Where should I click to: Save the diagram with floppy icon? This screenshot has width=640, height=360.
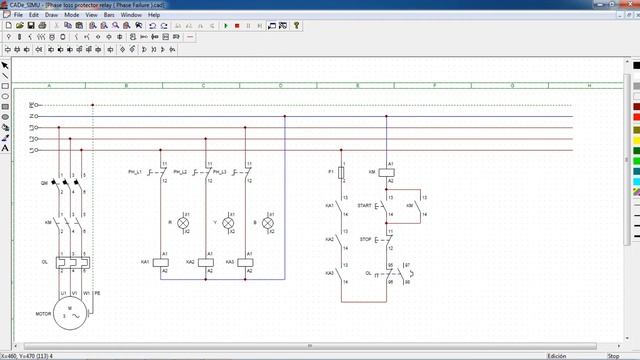(x=31, y=26)
